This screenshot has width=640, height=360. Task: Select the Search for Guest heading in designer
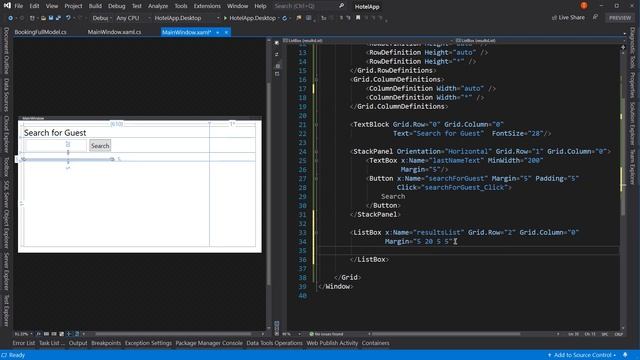[55, 133]
